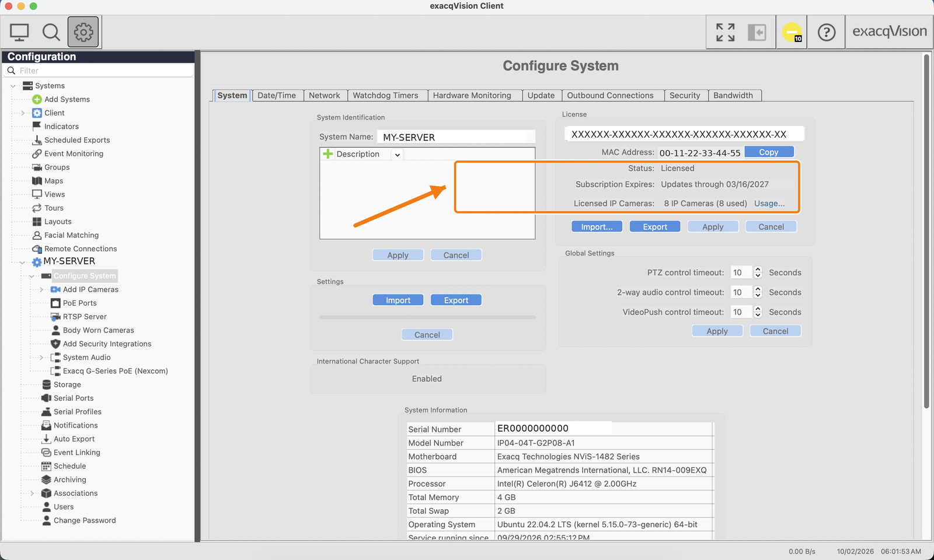Click the Filter search field
This screenshot has height=560, width=934.
pos(99,71)
